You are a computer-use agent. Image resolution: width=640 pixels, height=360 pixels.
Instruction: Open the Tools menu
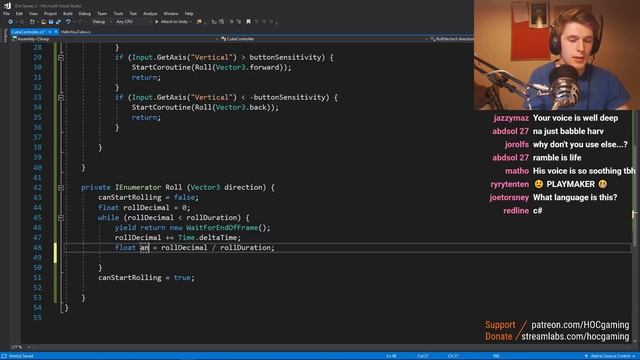point(118,13)
